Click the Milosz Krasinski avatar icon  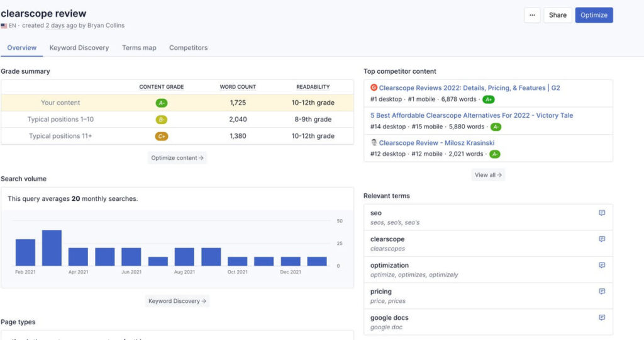tap(374, 143)
